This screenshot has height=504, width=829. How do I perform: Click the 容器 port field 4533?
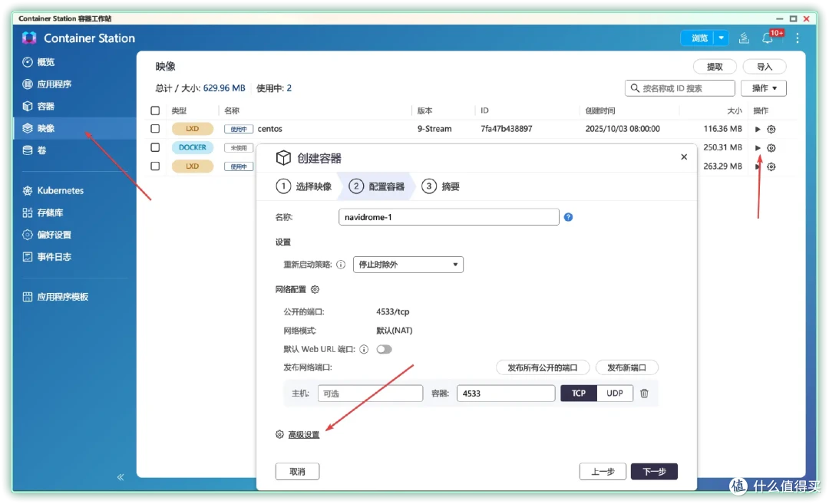pyautogui.click(x=506, y=394)
